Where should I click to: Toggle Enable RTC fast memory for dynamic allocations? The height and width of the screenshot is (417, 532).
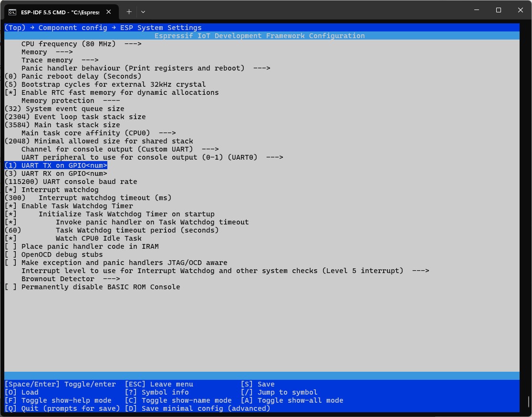point(112,92)
